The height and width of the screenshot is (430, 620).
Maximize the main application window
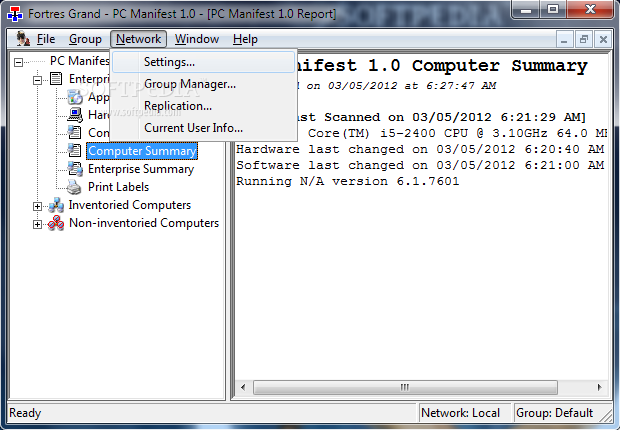coord(553,9)
